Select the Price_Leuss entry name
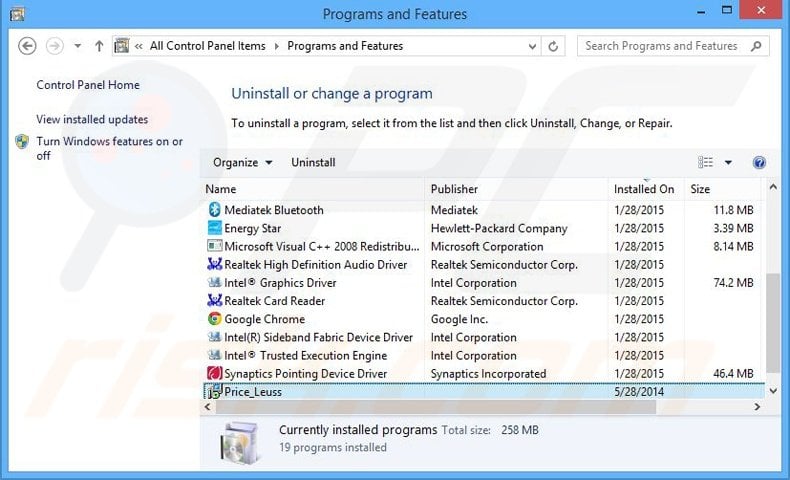Screen dimensions: 790x480 (253, 392)
